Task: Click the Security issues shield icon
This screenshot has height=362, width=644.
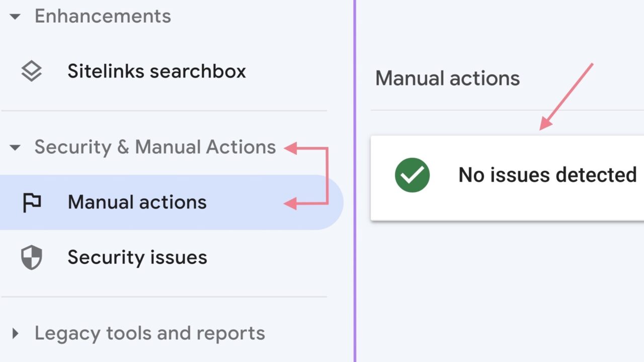Action: pyautogui.click(x=31, y=257)
